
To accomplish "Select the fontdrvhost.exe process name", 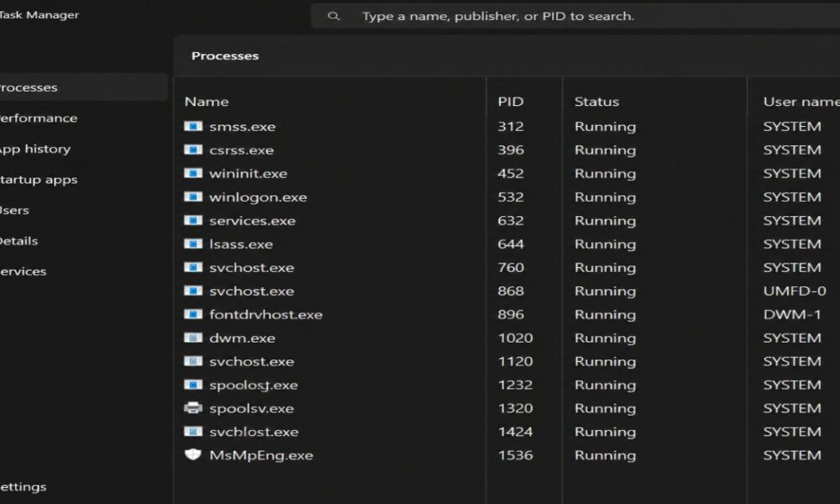I will [x=265, y=314].
